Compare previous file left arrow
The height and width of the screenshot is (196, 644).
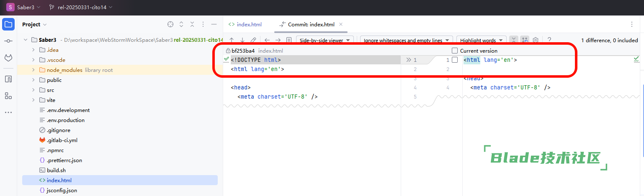[x=267, y=41]
